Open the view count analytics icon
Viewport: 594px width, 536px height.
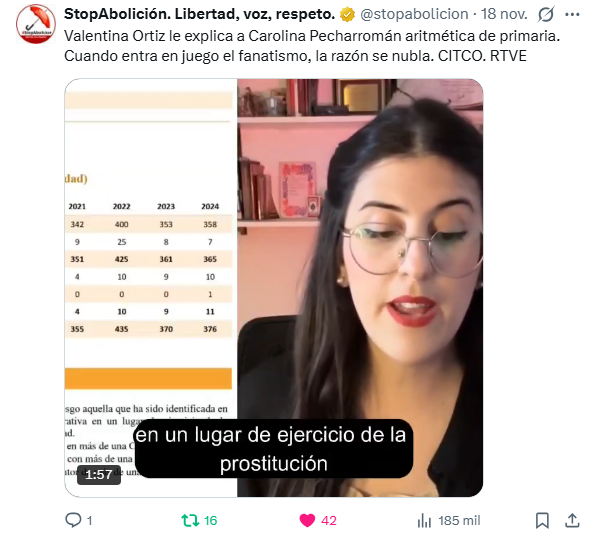[x=424, y=520]
